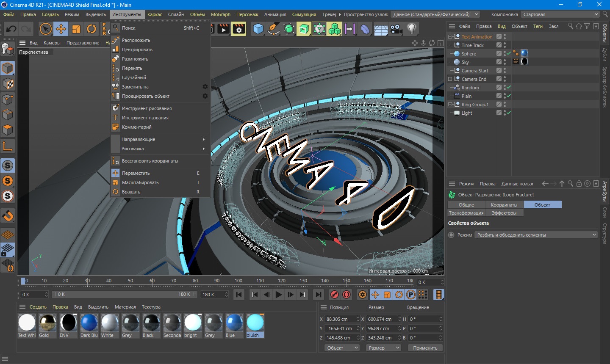The image size is (610, 364).
Task: Expand the Text Animation object tree
Action: point(450,37)
